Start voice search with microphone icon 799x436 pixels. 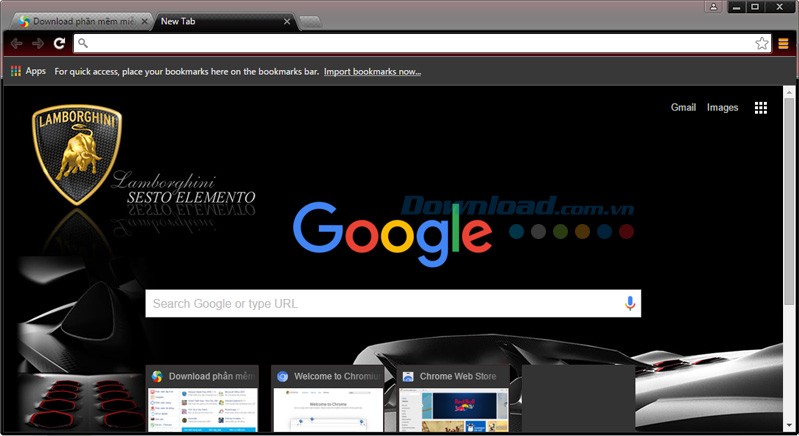(x=629, y=303)
